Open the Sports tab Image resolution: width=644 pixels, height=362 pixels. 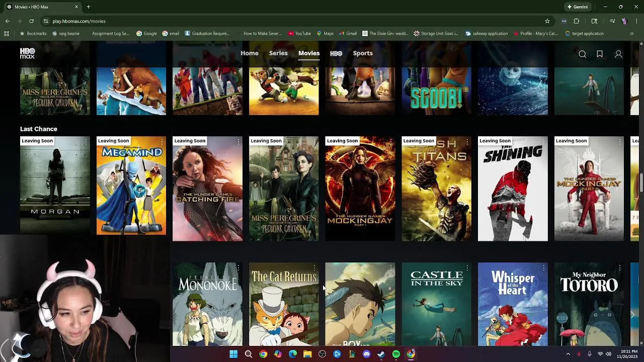(x=363, y=53)
